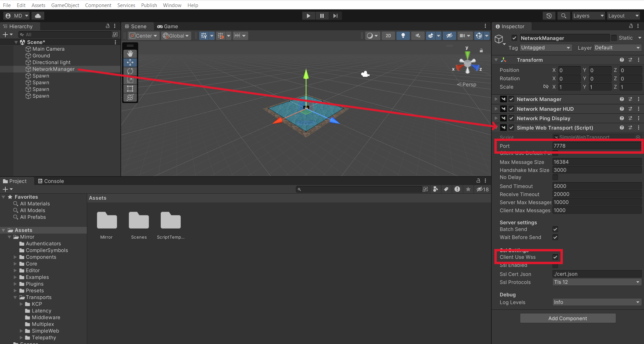Enable the No Delay checkbox
The height and width of the screenshot is (344, 644).
click(555, 177)
